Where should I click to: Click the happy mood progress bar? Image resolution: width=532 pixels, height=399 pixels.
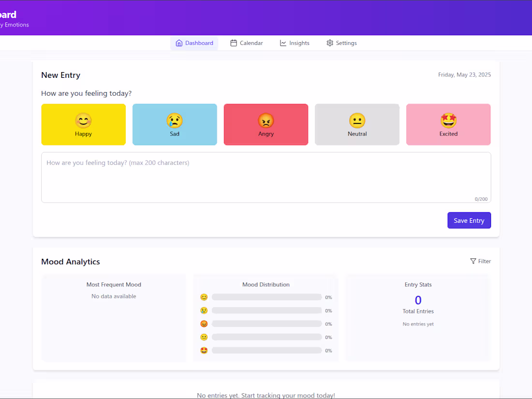pos(266,297)
